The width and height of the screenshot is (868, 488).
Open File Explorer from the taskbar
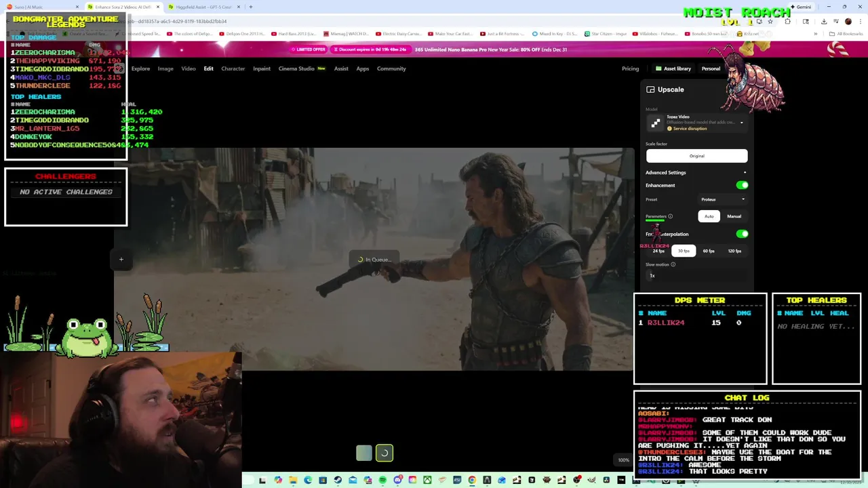[293, 480]
